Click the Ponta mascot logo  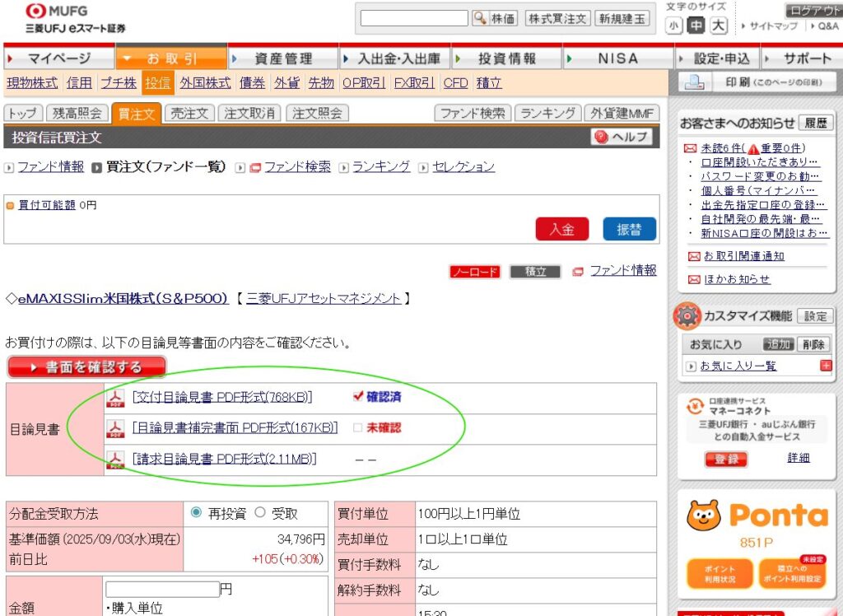tap(704, 516)
